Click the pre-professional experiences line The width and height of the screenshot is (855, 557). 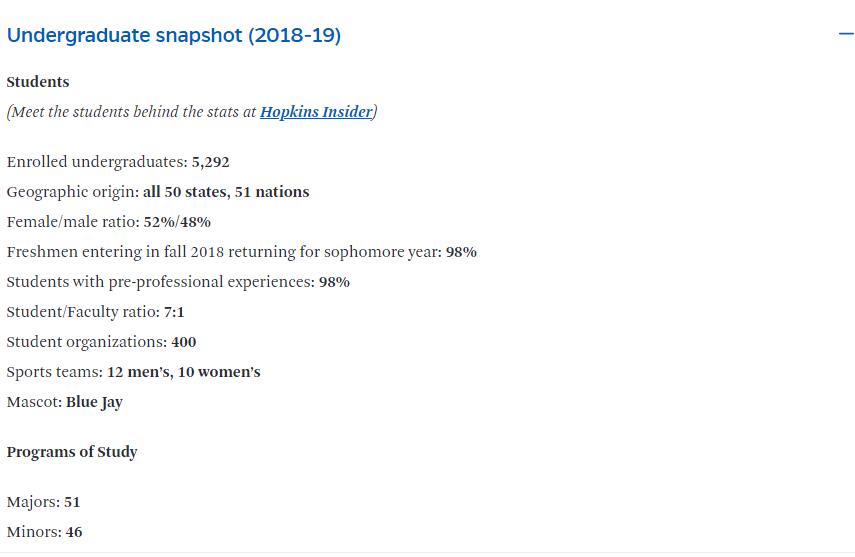pyautogui.click(x=178, y=282)
